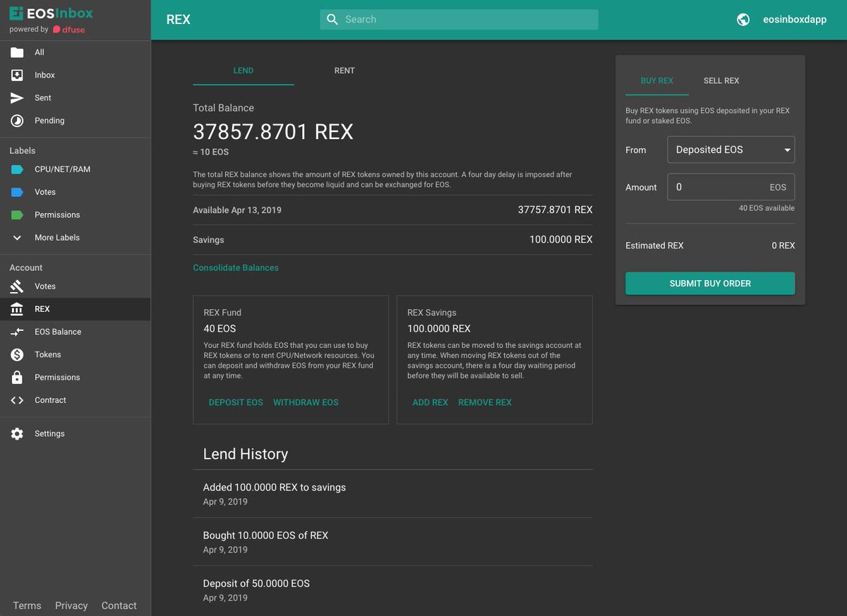Open the Settings gear icon
This screenshot has width=847, height=616.
pos(17,434)
